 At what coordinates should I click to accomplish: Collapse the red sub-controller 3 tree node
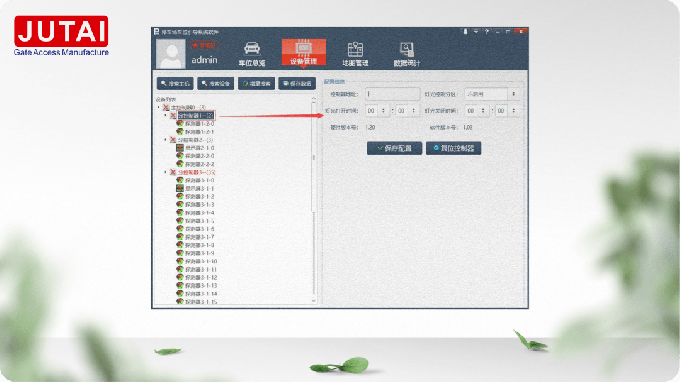coord(165,172)
